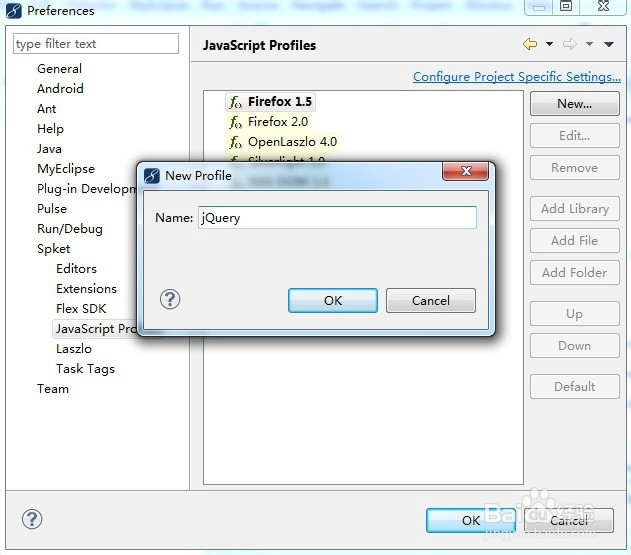
Task: Select Flex SDK under Spket
Action: coord(81,309)
